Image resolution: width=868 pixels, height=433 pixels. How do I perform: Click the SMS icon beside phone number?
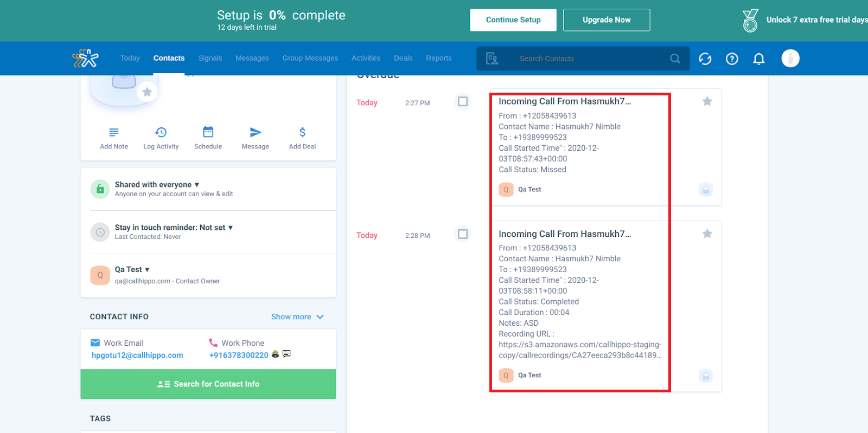click(x=286, y=354)
